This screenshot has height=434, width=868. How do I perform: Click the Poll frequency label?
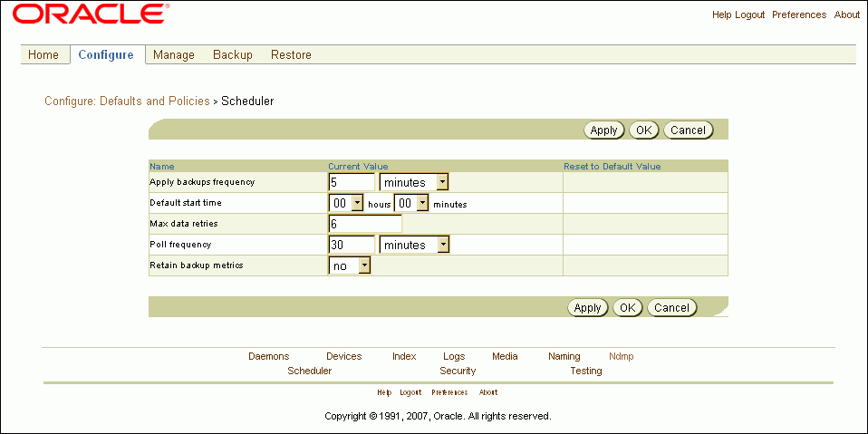click(x=180, y=244)
